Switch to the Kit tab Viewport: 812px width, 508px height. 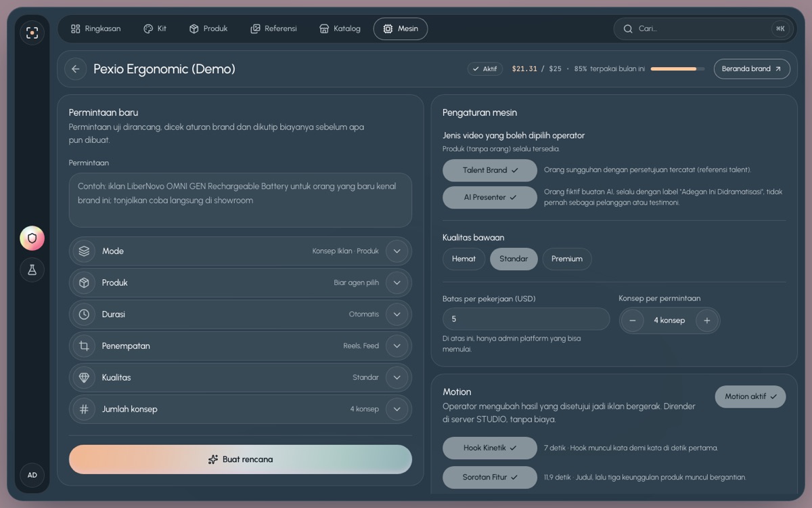click(155, 28)
